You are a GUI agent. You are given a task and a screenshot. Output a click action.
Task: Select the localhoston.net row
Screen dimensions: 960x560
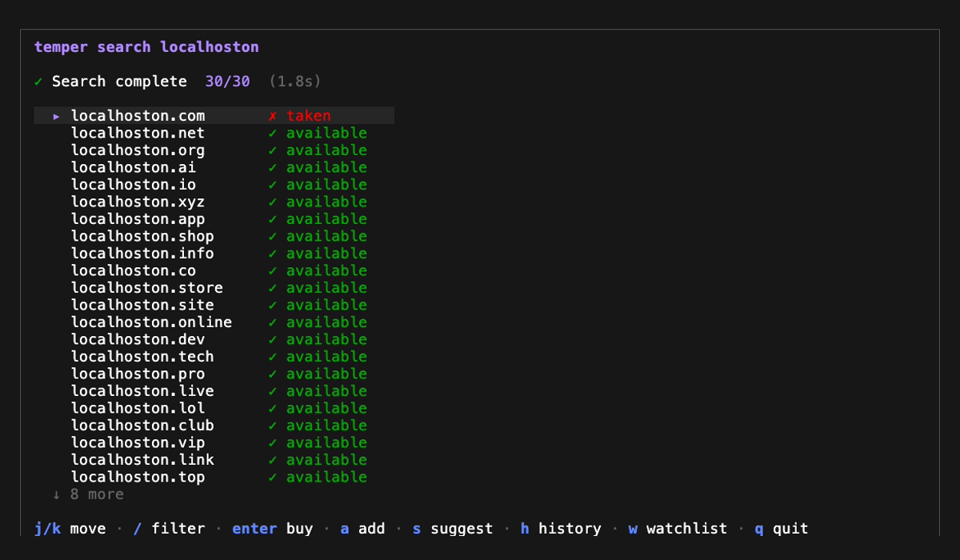(214, 133)
